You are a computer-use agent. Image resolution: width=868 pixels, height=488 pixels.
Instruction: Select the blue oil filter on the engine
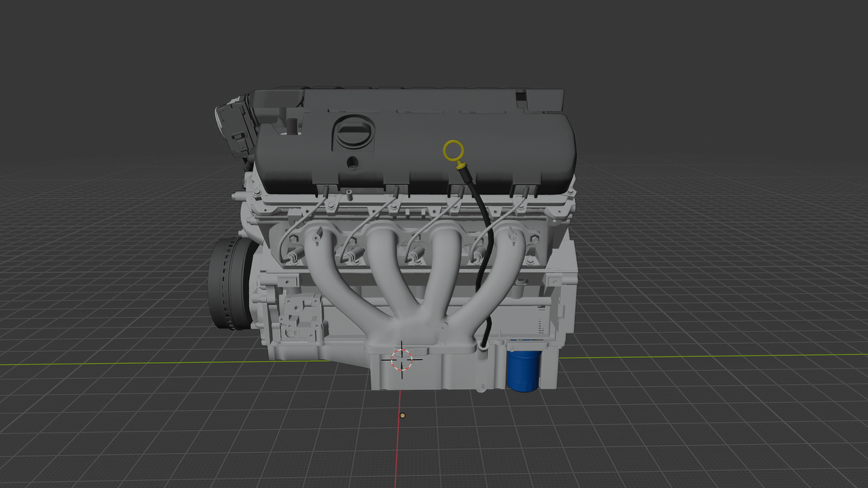click(x=524, y=370)
